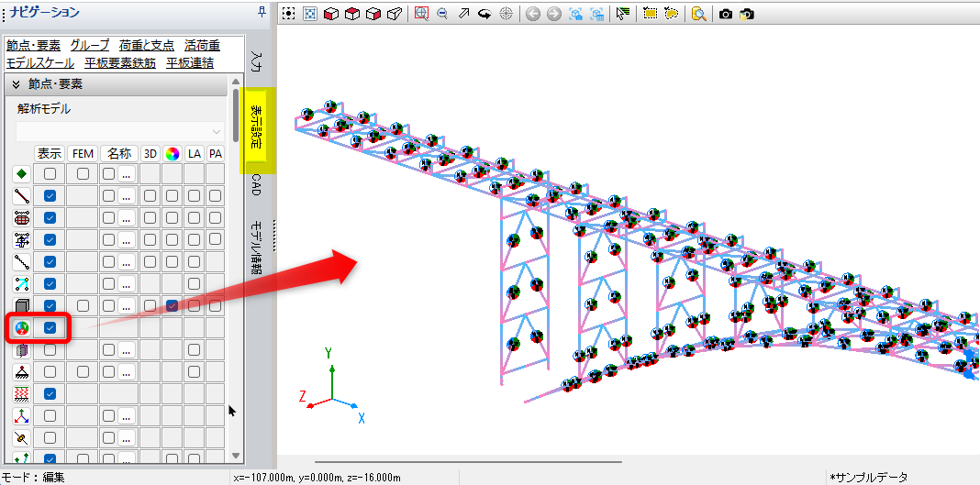Uncheck color checkbox in gray solid row
Image resolution: width=980 pixels, height=485 pixels.
(x=172, y=306)
